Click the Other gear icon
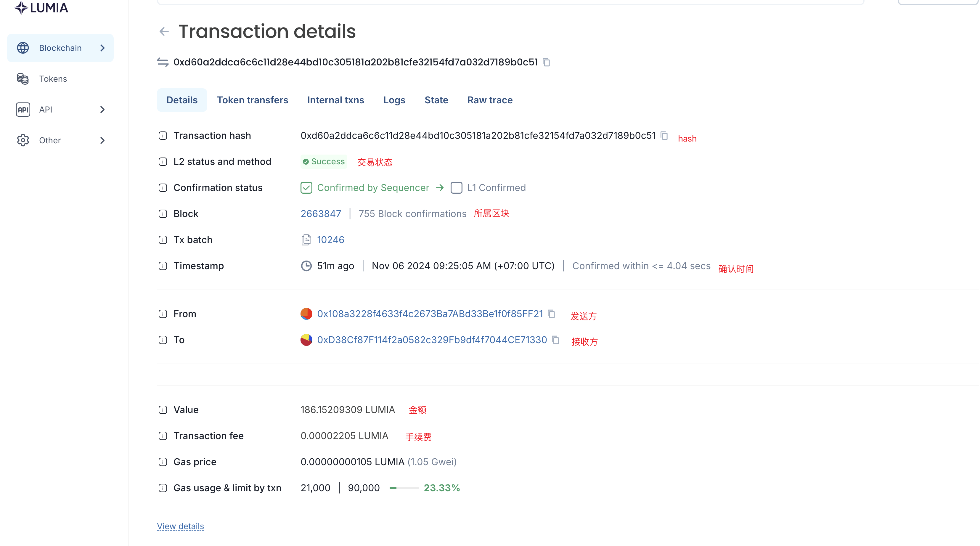 click(23, 140)
